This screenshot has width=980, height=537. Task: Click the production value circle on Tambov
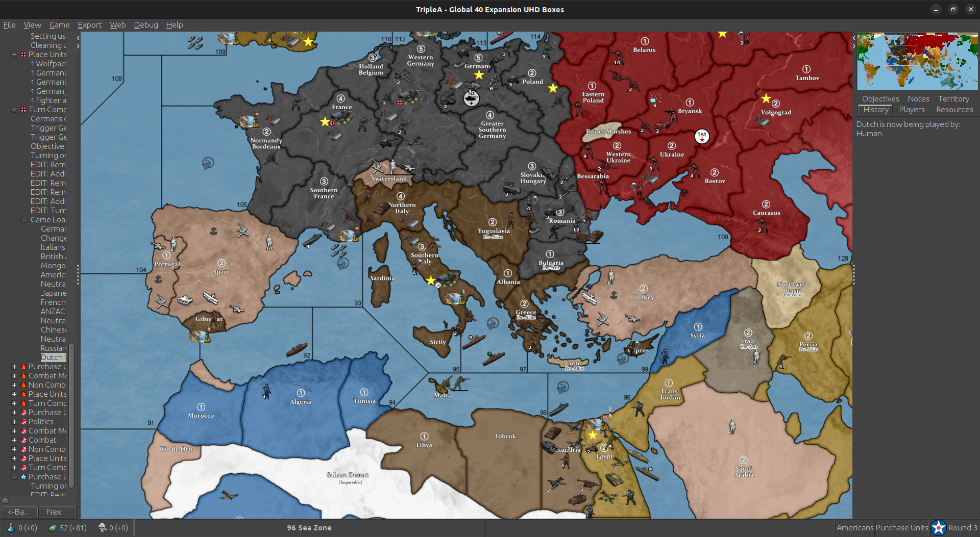[x=806, y=69]
